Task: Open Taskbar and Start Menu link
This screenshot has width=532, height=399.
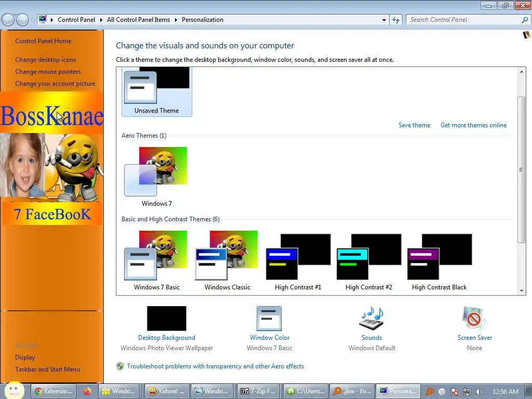Action: (47, 369)
